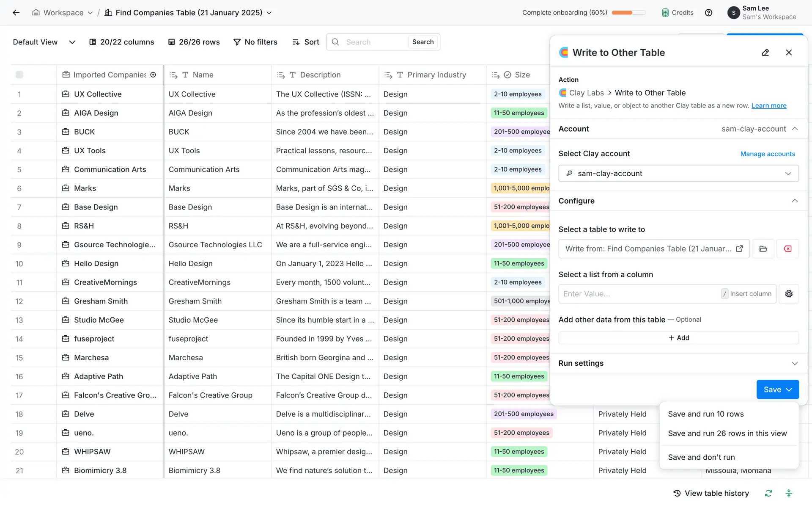Viewport: 812px width, 508px height.
Task: Click the back arrow in top bar
Action: pyautogui.click(x=16, y=13)
